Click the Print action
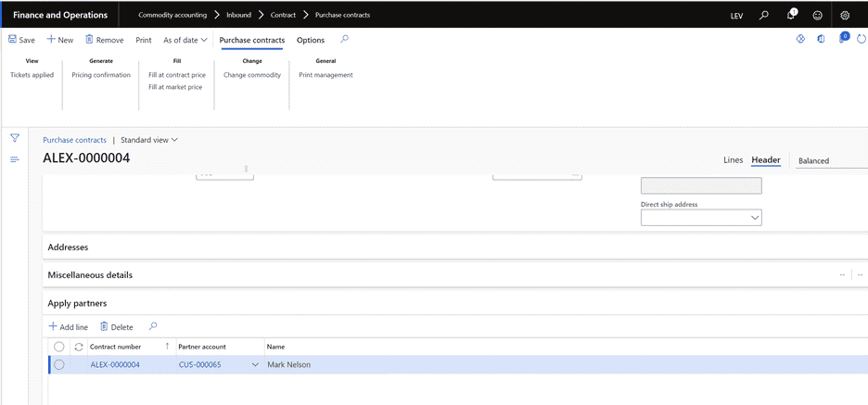 point(144,40)
